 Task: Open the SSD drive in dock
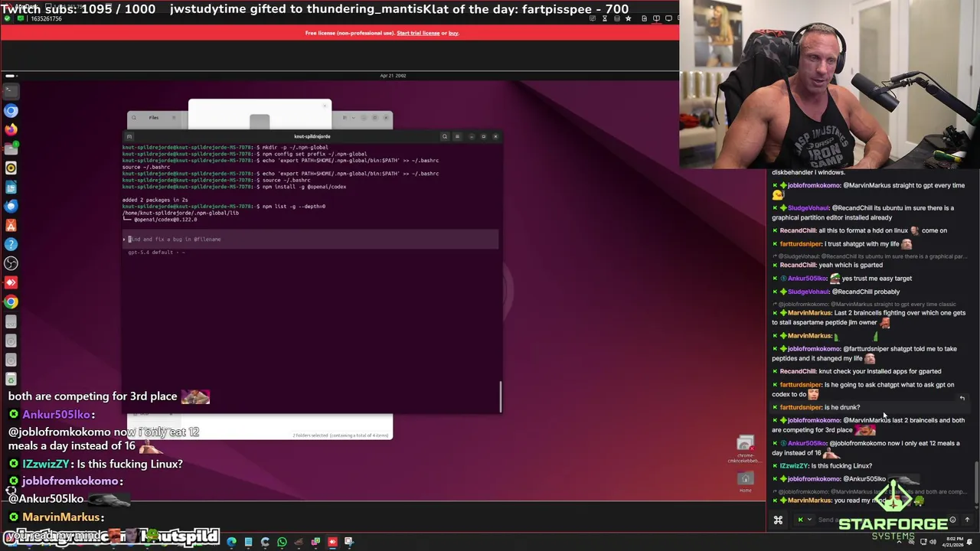[x=11, y=321]
